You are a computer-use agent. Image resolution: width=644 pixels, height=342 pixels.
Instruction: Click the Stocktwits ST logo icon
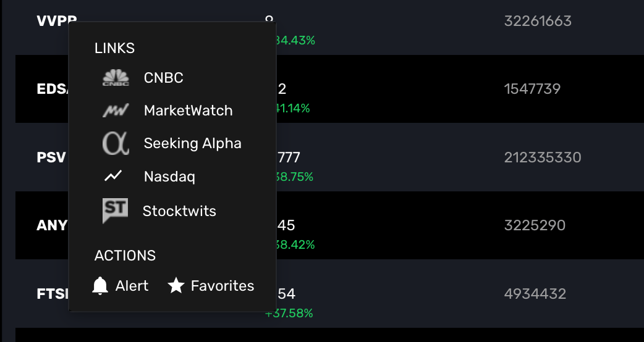[115, 211]
